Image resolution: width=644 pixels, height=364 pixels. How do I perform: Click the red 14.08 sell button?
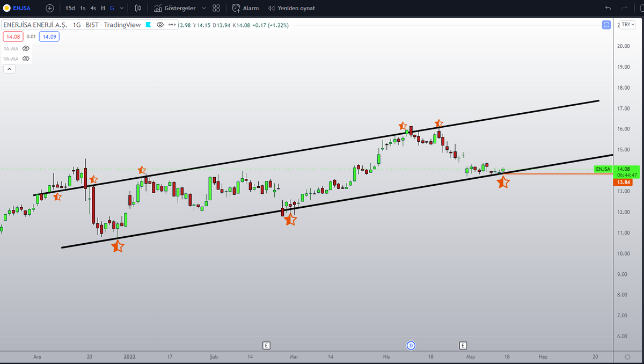click(12, 37)
